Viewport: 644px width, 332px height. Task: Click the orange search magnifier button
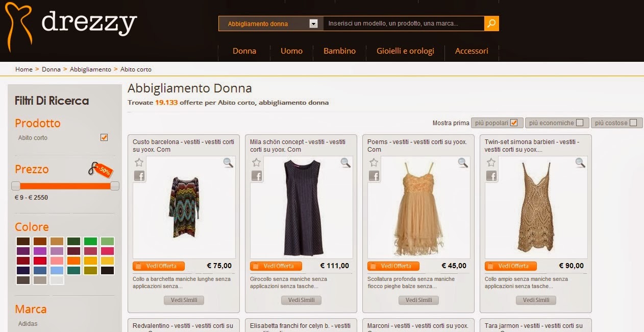(491, 23)
